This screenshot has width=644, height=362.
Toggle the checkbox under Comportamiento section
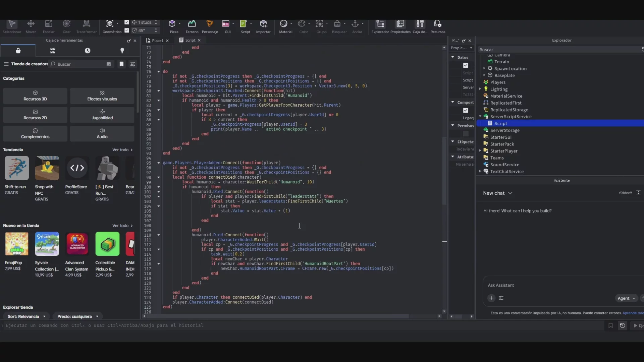coord(466,110)
